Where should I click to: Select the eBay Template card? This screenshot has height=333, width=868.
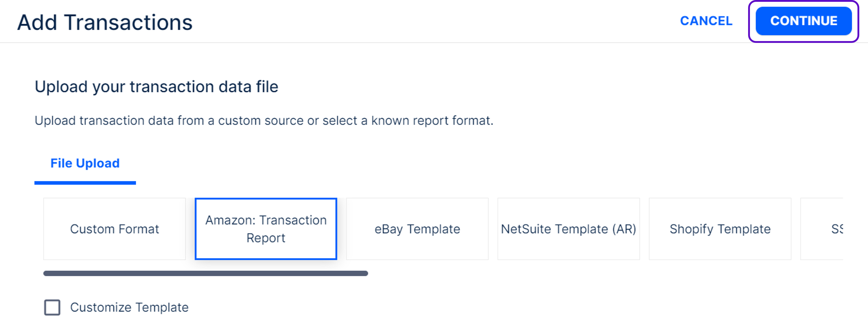tap(417, 229)
